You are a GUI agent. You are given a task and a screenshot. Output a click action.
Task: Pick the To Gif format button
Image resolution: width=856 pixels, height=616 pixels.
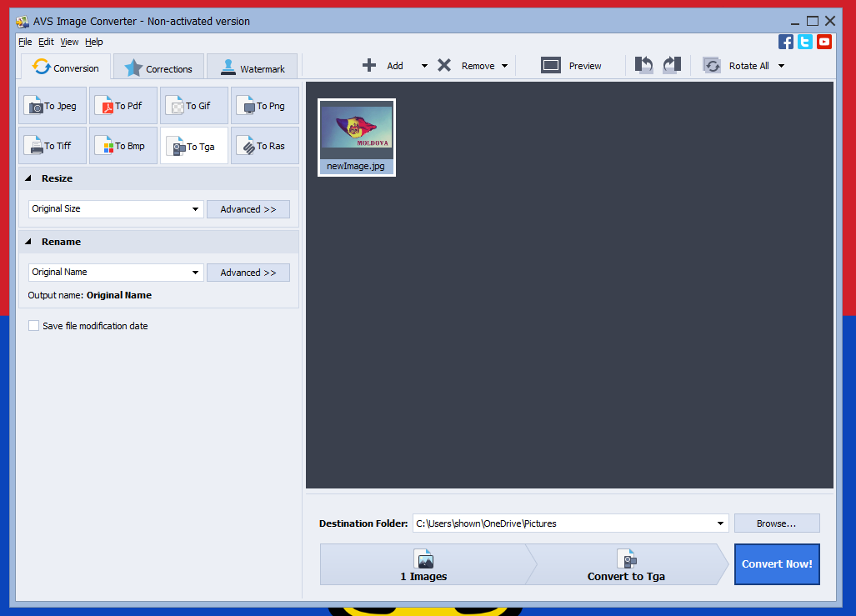[x=194, y=105]
